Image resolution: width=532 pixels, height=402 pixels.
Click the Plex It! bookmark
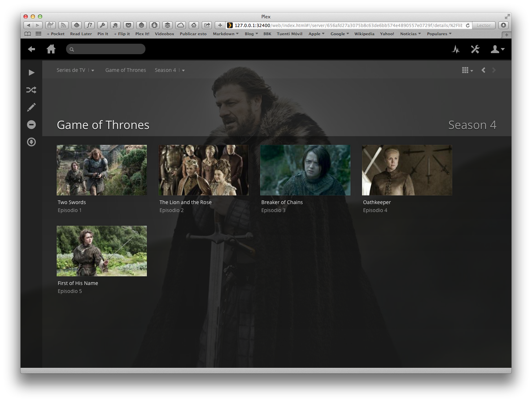[x=142, y=34]
